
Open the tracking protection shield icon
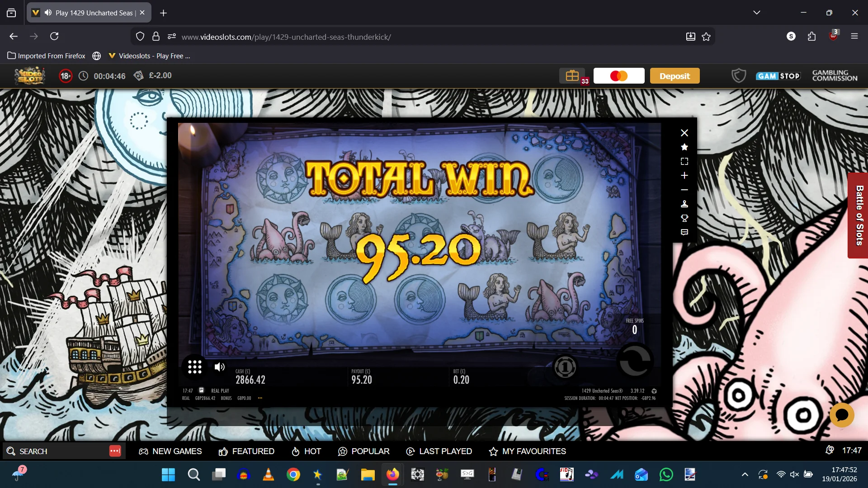pos(140,36)
